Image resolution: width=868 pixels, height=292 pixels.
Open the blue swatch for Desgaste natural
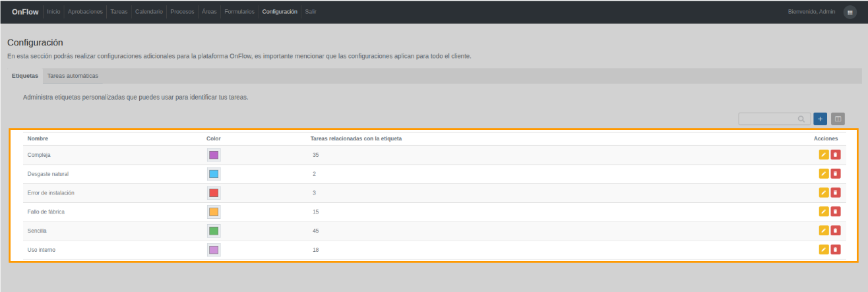click(214, 174)
